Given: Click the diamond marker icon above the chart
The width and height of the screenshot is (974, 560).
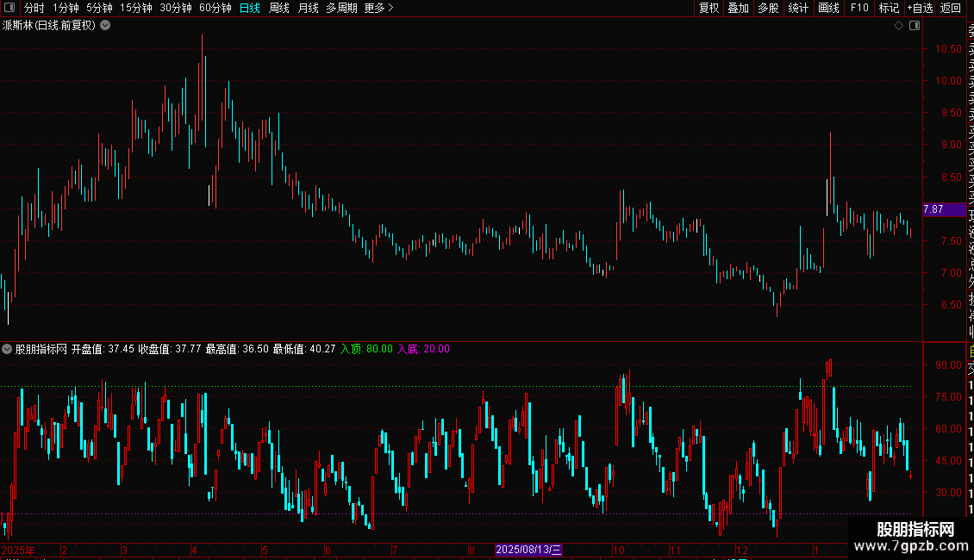Looking at the screenshot, I should coord(898,26).
